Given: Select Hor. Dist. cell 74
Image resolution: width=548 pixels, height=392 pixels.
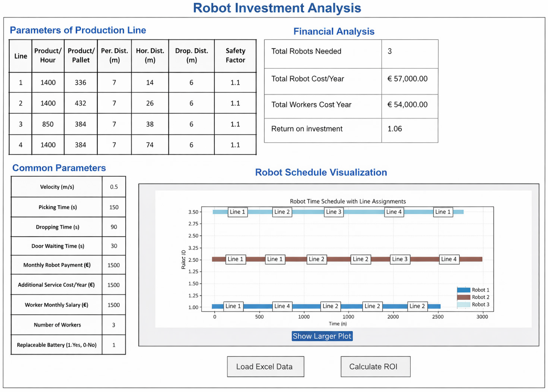Looking at the screenshot, I should (150, 145).
